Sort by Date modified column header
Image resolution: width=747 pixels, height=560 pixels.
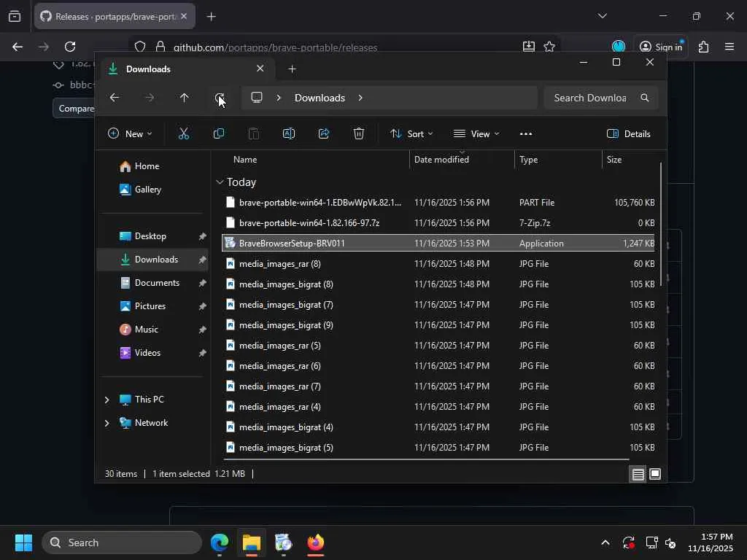[441, 160]
